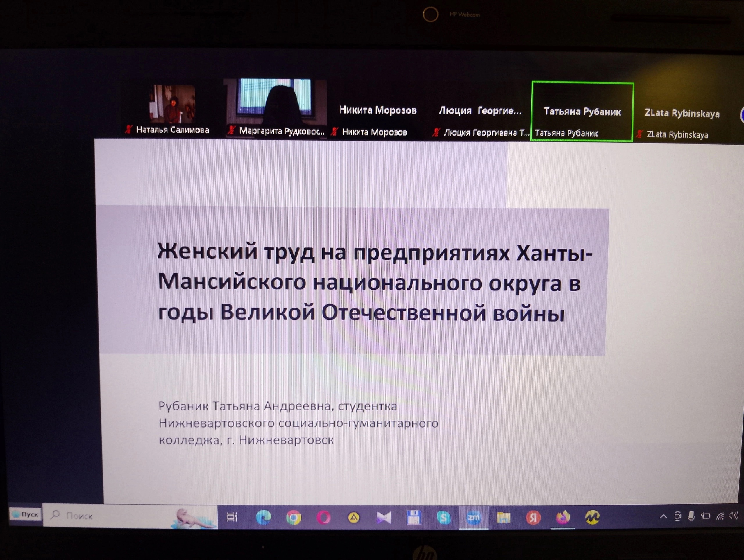The image size is (744, 560).
Task: Launch Microsoft Edge from taskbar
Action: pyautogui.click(x=263, y=518)
